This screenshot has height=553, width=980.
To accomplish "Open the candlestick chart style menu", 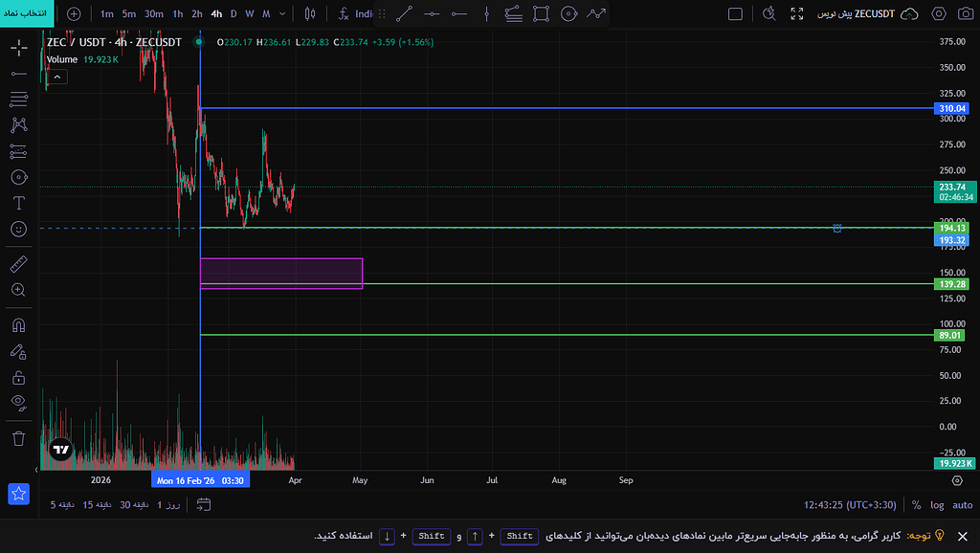I will click(310, 13).
